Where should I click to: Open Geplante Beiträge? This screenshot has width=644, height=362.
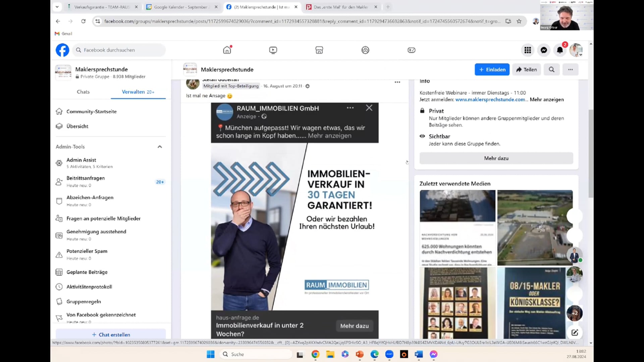point(111,272)
